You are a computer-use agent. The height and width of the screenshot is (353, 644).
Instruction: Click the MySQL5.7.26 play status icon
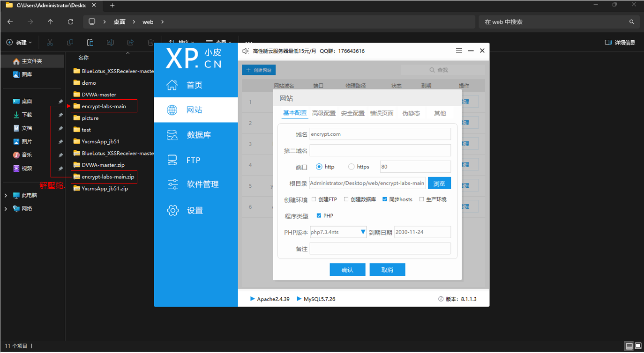(300, 299)
